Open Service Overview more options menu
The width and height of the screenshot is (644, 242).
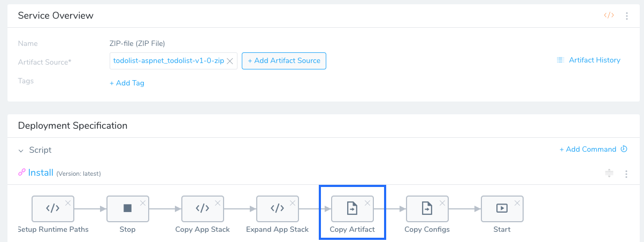click(x=627, y=15)
